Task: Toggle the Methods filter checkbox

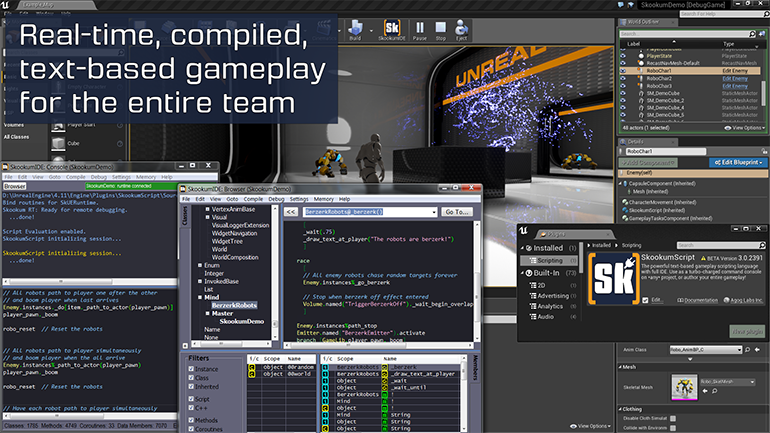Action: pyautogui.click(x=191, y=420)
